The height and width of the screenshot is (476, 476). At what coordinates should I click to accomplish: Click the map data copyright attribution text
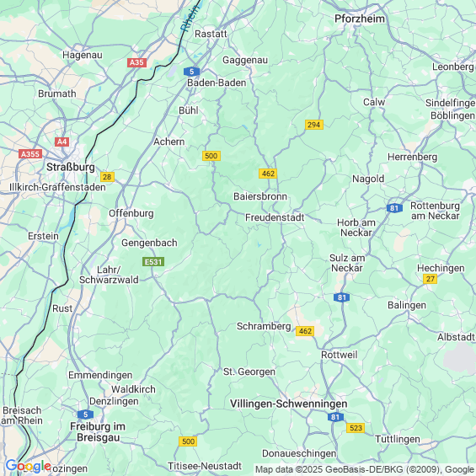pyautogui.click(x=365, y=469)
